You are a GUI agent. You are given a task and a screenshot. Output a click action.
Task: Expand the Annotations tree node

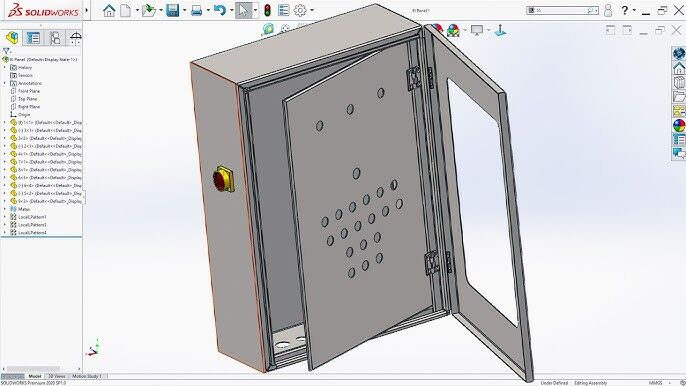[x=5, y=83]
